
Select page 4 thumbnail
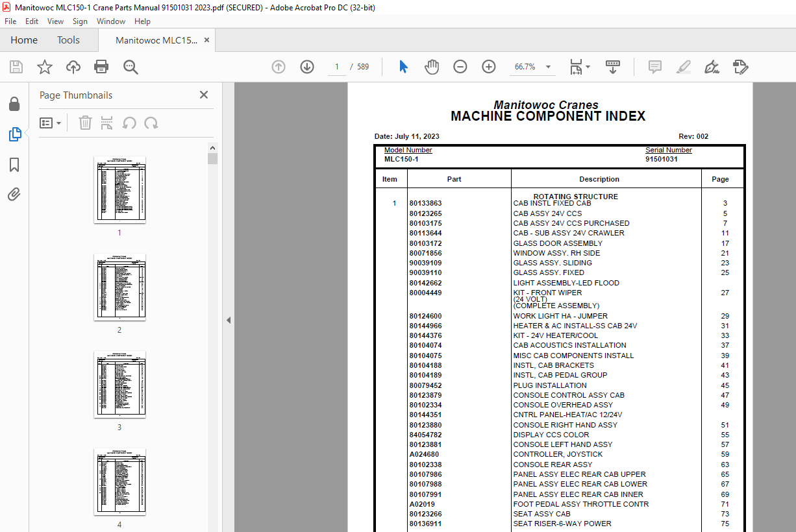pyautogui.click(x=119, y=481)
